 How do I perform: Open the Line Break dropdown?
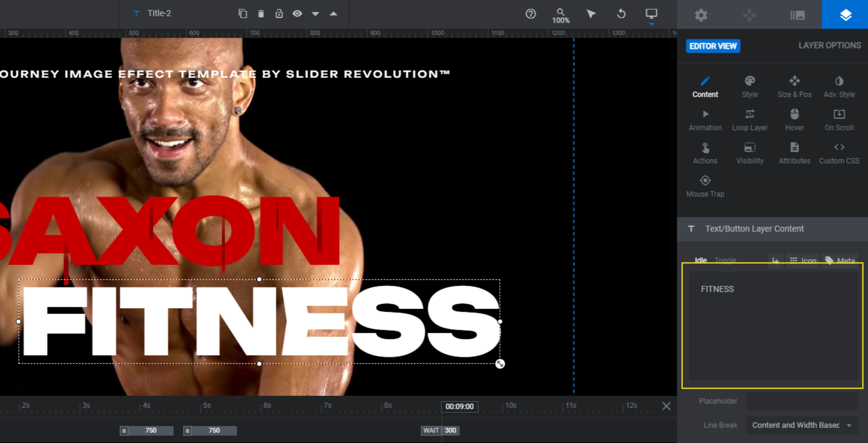click(x=802, y=425)
